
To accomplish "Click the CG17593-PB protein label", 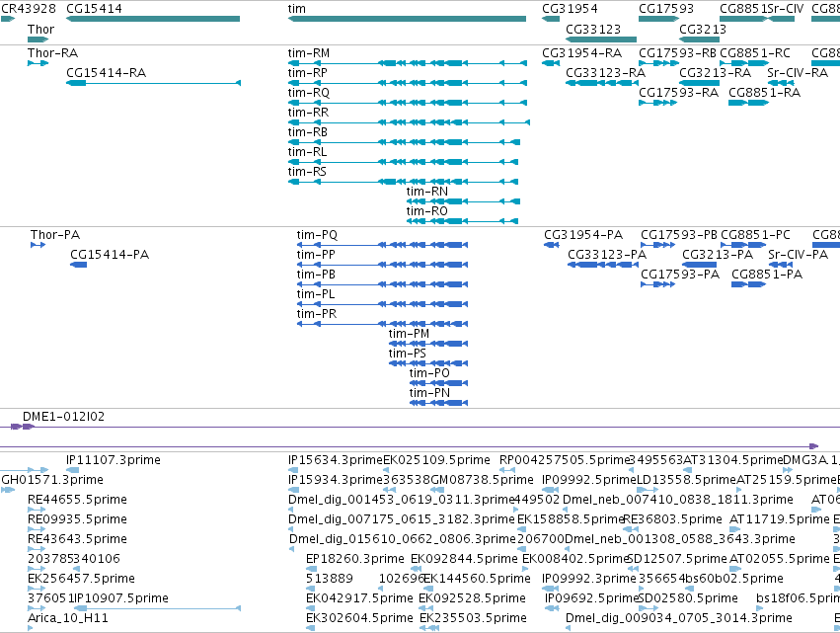I will (x=679, y=235).
